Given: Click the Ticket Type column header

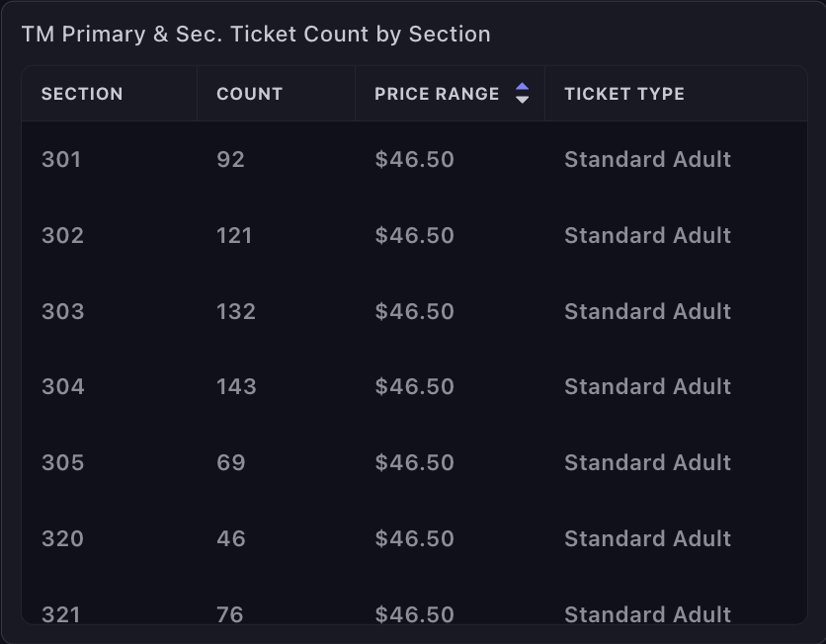Looking at the screenshot, I should pyautogui.click(x=624, y=94).
